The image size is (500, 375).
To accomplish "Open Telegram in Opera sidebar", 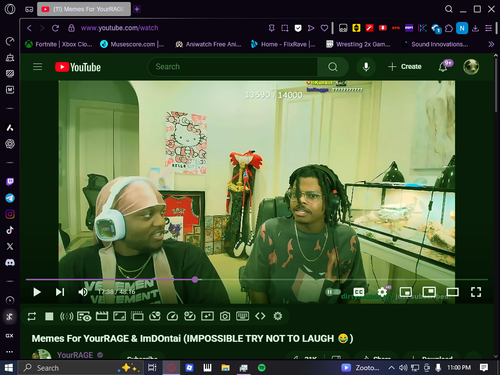I will 10,198.
